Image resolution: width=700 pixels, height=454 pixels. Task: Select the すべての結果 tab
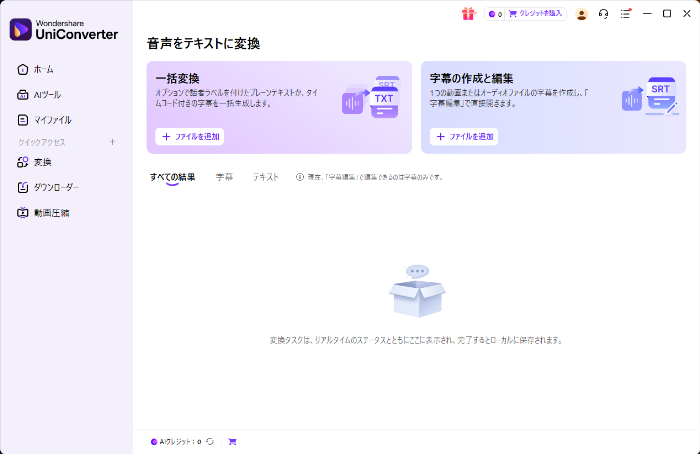[x=172, y=177]
